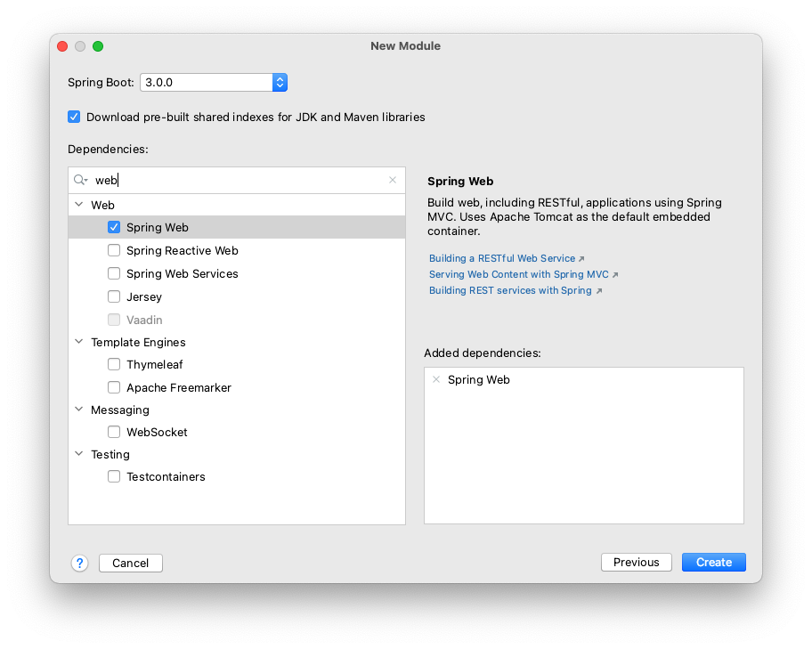Go back with the Previous button
812x649 pixels.
tap(637, 563)
